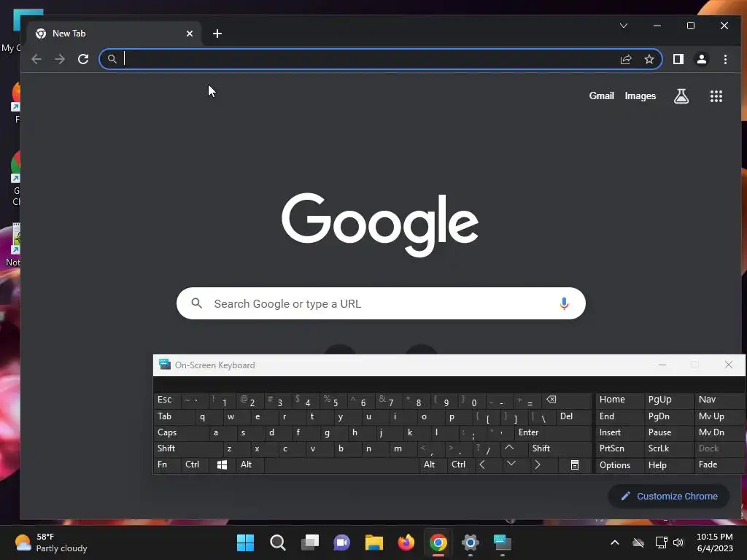Tap Enter key on On-Screen Keyboard

[553, 432]
